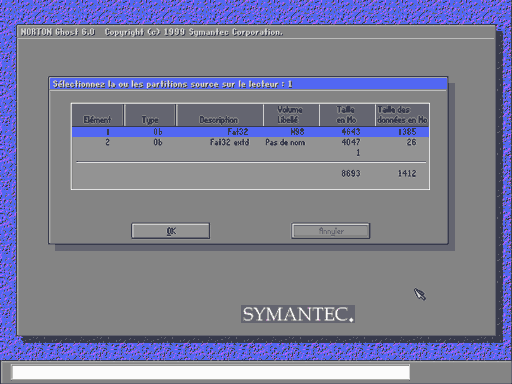This screenshot has width=512, height=384.
Task: Click the 1385 data size cell
Action: 407,132
